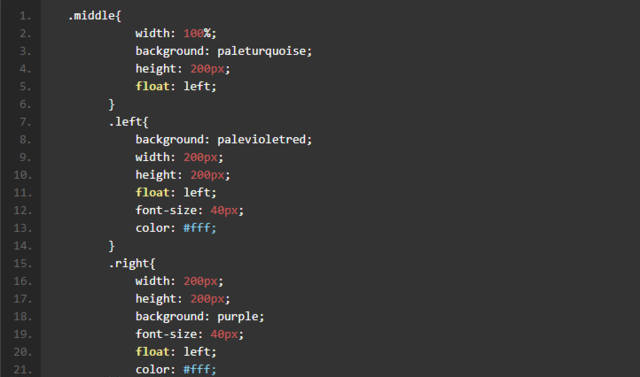Click the .left selector line
The width and height of the screenshot is (640, 377).
point(128,122)
